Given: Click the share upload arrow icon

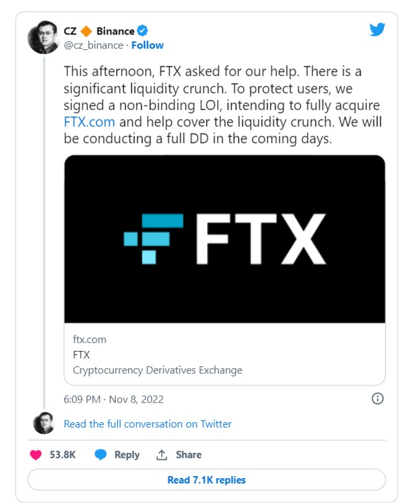Looking at the screenshot, I should [161, 455].
